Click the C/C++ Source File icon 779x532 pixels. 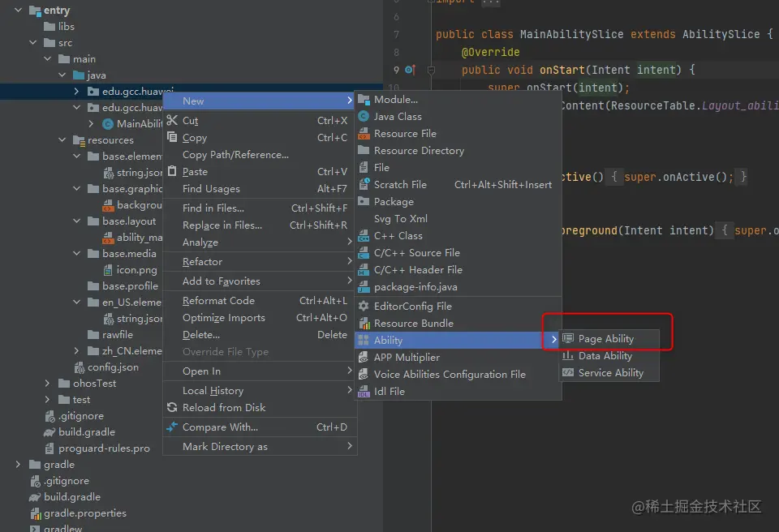pyautogui.click(x=364, y=252)
